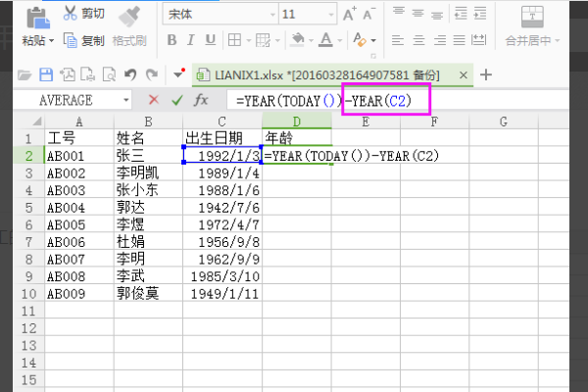This screenshot has width=588, height=392.
Task: Select the Format Painter (格式刷) brush
Action: (129, 17)
